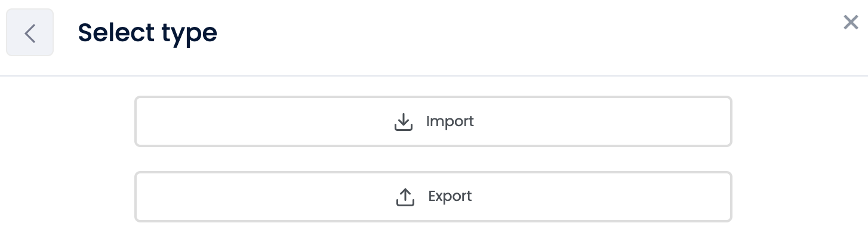
Task: Click the download tray icon beside Import
Action: tap(404, 122)
